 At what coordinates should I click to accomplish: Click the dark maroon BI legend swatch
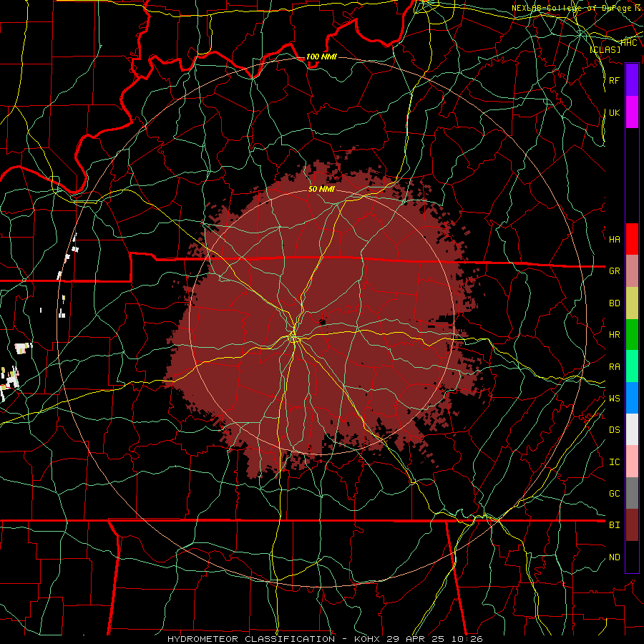click(x=632, y=525)
